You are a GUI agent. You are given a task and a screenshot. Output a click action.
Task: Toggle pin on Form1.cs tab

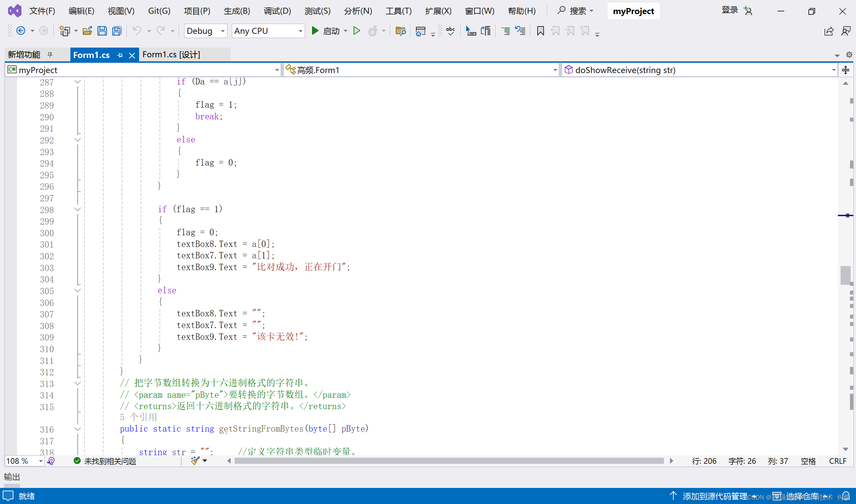tap(120, 55)
